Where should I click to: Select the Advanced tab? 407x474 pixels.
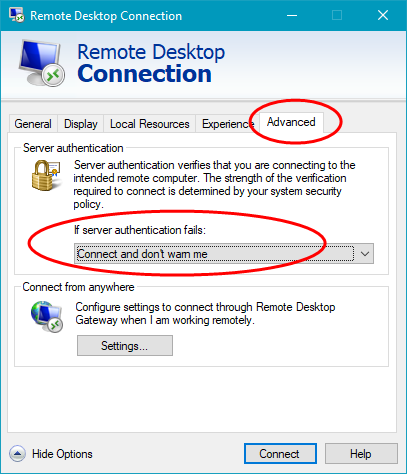[x=291, y=122]
